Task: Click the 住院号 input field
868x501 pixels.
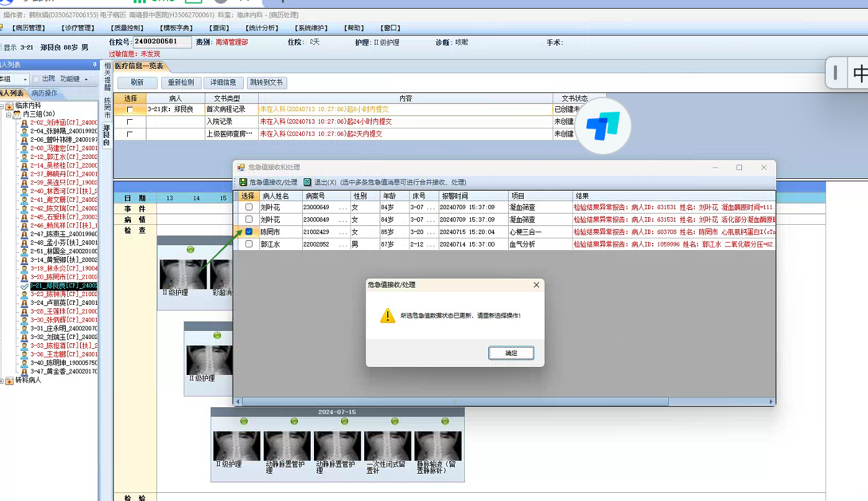Action: pyautogui.click(x=163, y=42)
